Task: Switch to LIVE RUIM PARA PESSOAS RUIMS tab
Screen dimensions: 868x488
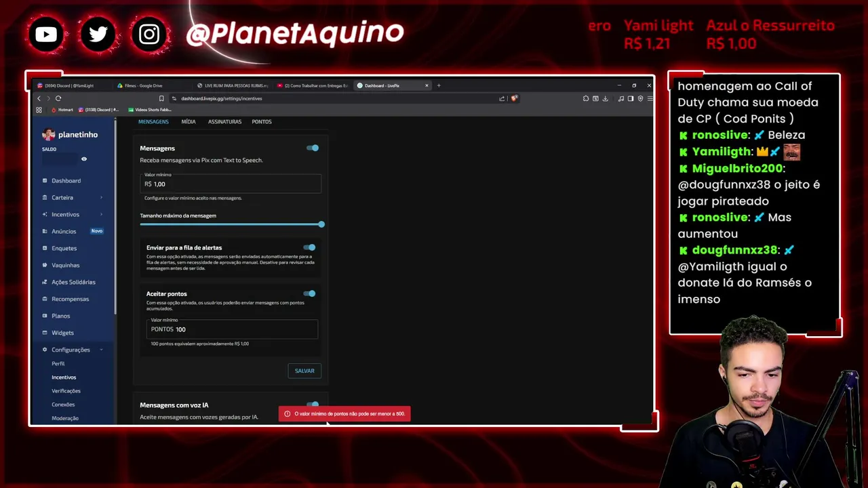Action: (x=232, y=85)
